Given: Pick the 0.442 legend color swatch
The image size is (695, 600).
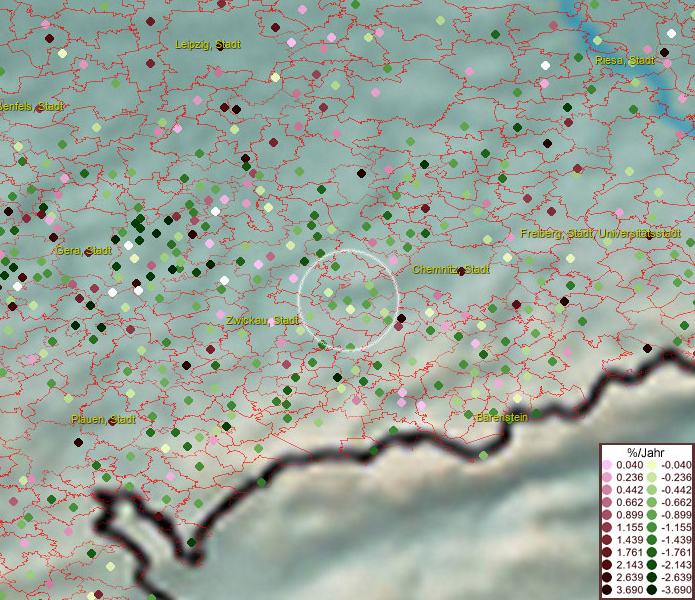Looking at the screenshot, I should click(607, 490).
